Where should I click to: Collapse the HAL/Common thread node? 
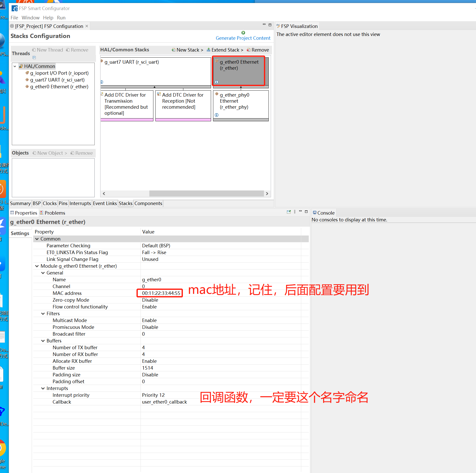click(x=15, y=66)
